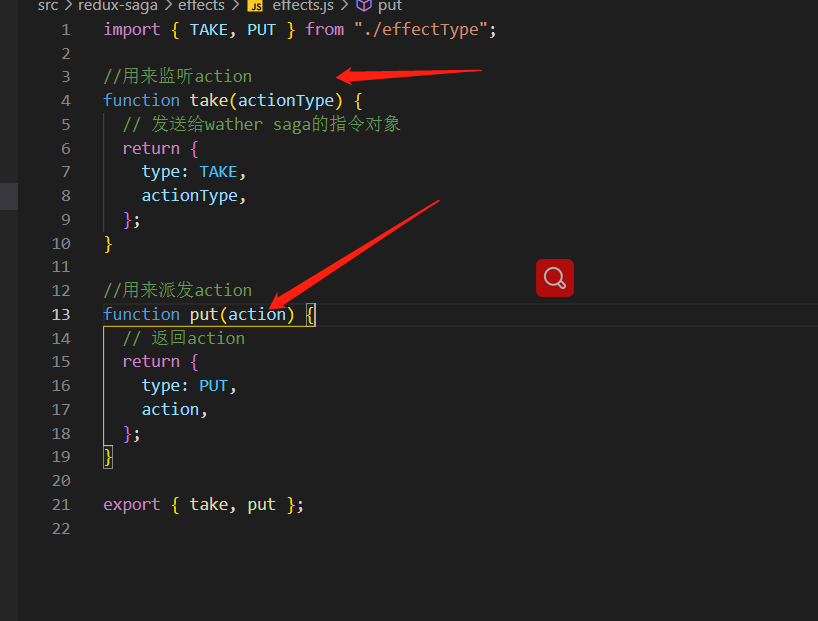
Task: Click the return keyword on line 15
Action: [x=151, y=362]
